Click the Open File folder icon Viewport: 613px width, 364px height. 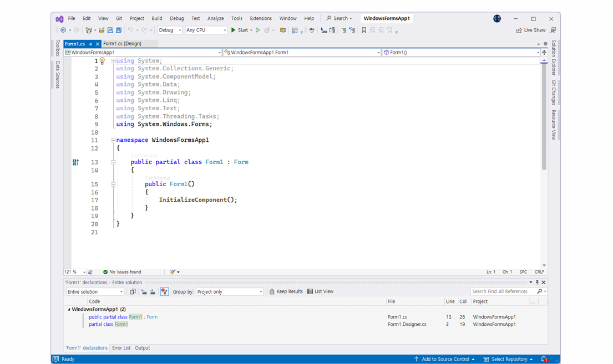click(x=102, y=30)
